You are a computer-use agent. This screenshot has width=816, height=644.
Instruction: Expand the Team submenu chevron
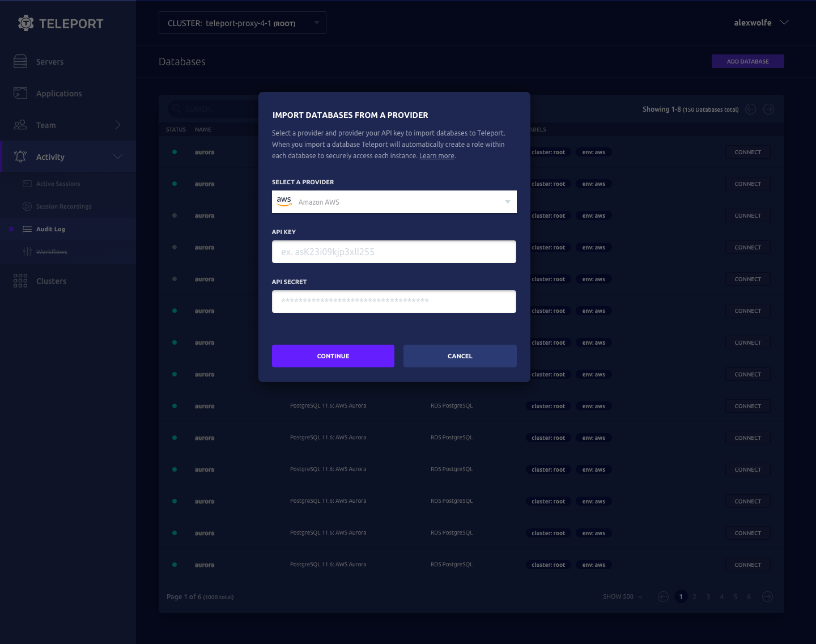pyautogui.click(x=118, y=125)
